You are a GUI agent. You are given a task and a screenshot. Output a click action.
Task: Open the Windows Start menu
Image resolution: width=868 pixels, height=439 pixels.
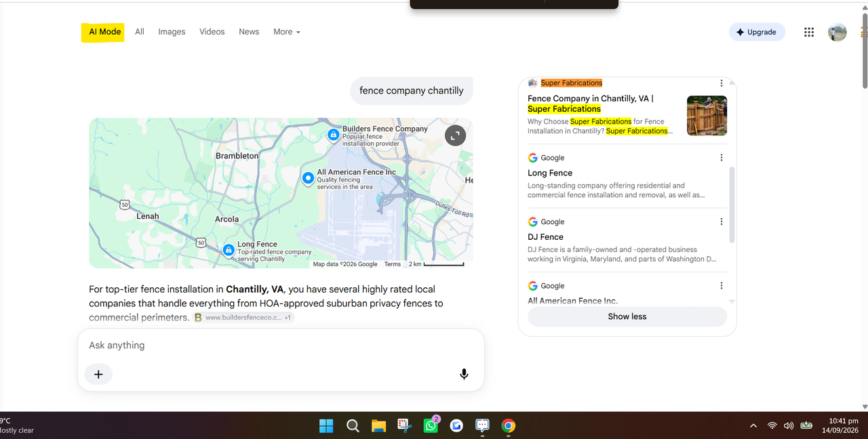coord(326,426)
